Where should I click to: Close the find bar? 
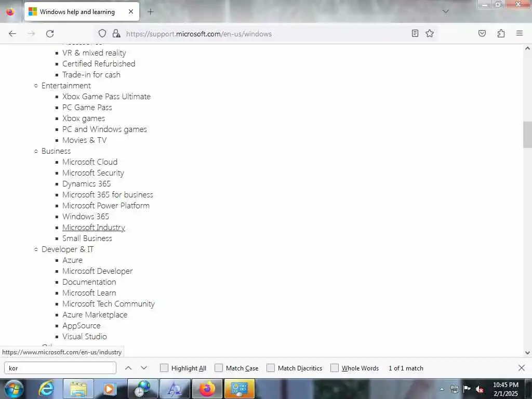[x=522, y=368]
